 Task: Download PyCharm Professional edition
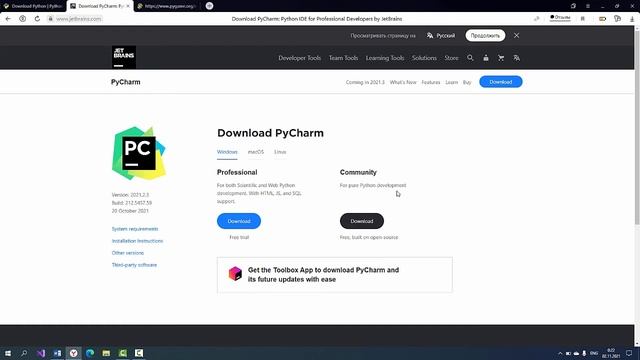(x=239, y=221)
